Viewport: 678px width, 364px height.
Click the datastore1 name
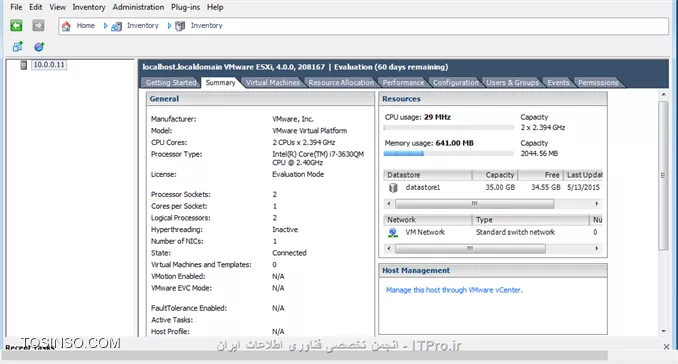(x=422, y=188)
